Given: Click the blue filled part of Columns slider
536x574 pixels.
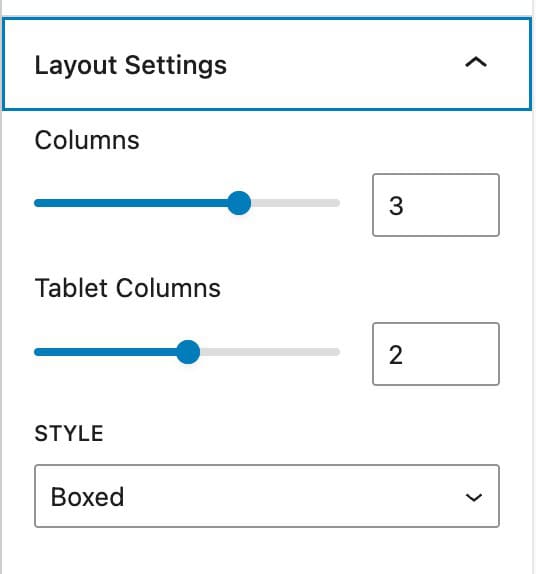Looking at the screenshot, I should (131, 203).
